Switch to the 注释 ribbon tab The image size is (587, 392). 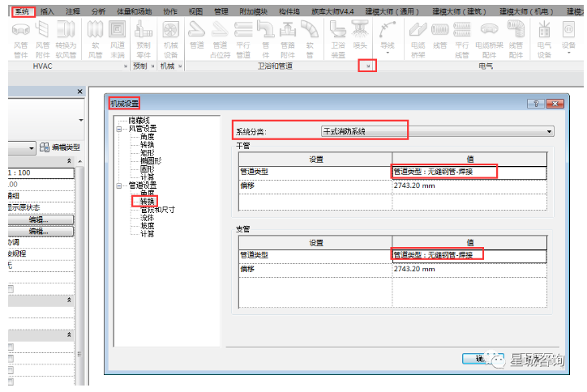coord(73,11)
